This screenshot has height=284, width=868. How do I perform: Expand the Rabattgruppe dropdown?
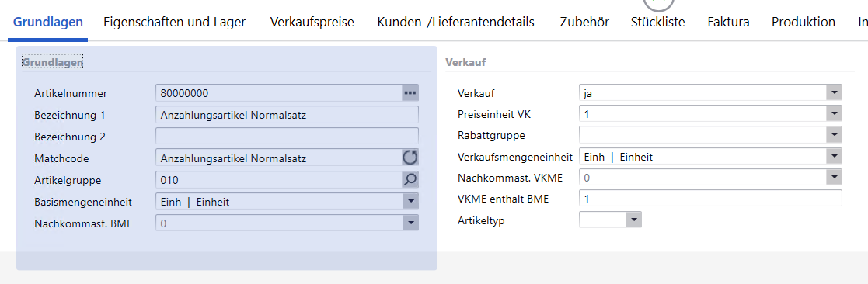[834, 135]
